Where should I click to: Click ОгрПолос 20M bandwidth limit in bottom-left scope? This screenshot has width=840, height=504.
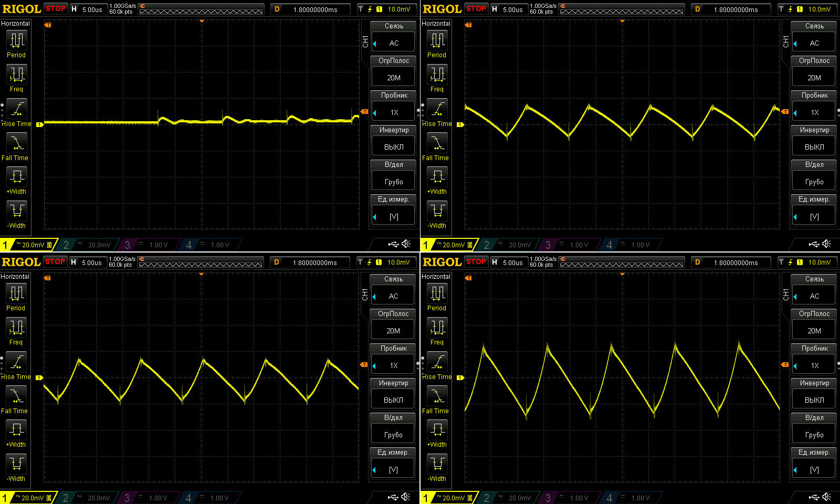tap(393, 331)
